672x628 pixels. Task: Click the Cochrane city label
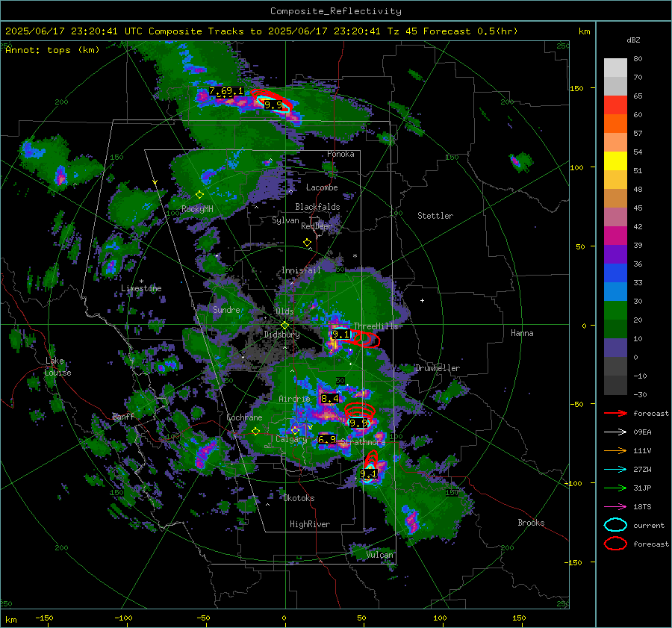(x=244, y=417)
